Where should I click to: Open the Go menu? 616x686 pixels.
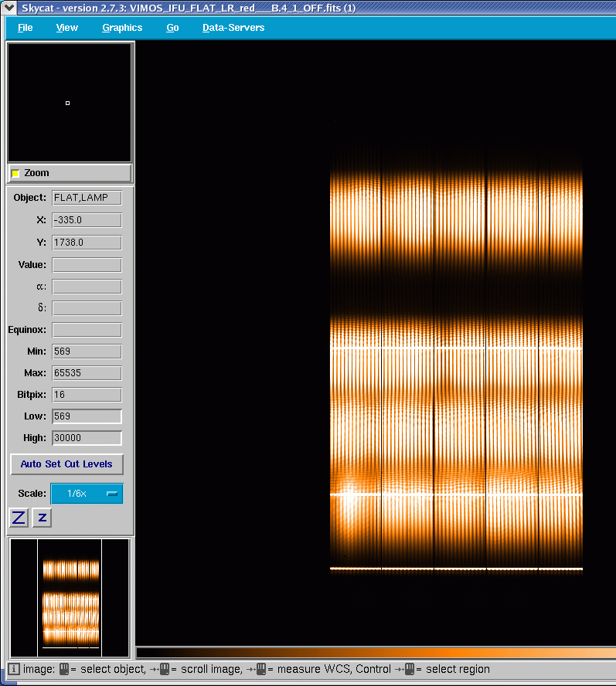coord(172,28)
